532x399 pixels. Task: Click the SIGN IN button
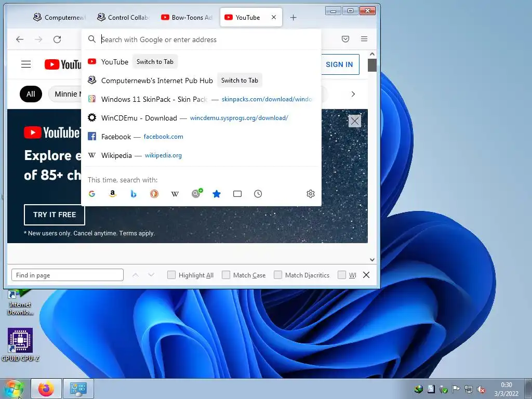340,64
